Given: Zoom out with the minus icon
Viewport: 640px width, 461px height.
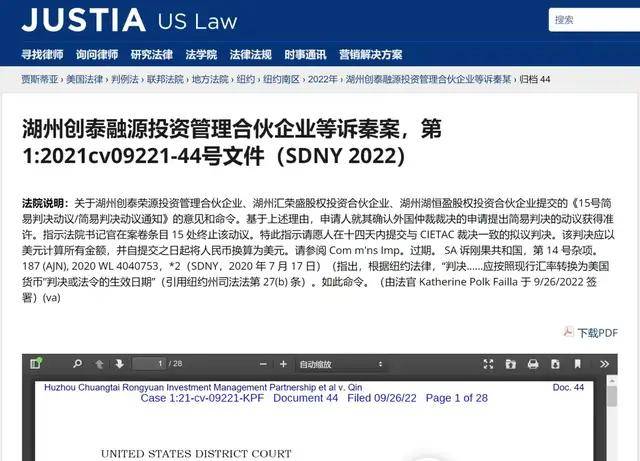Looking at the screenshot, I should pyautogui.click(x=263, y=364).
